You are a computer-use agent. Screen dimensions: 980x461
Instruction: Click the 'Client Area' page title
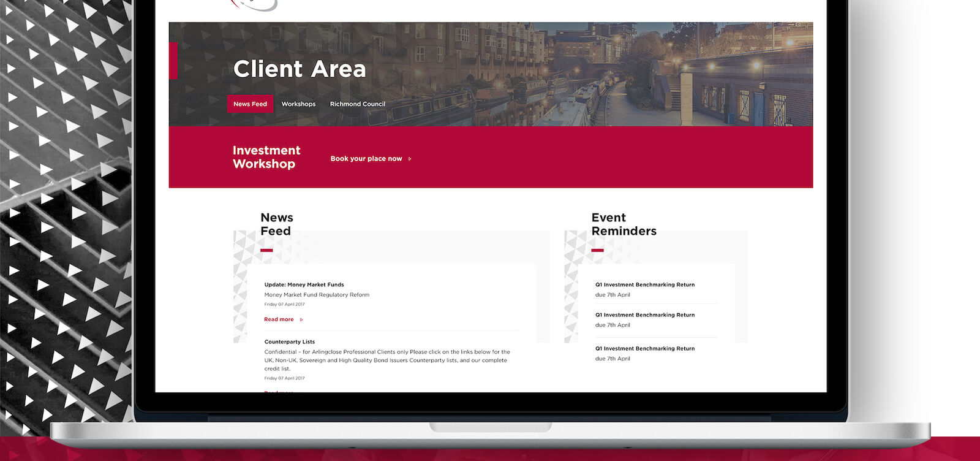point(300,69)
